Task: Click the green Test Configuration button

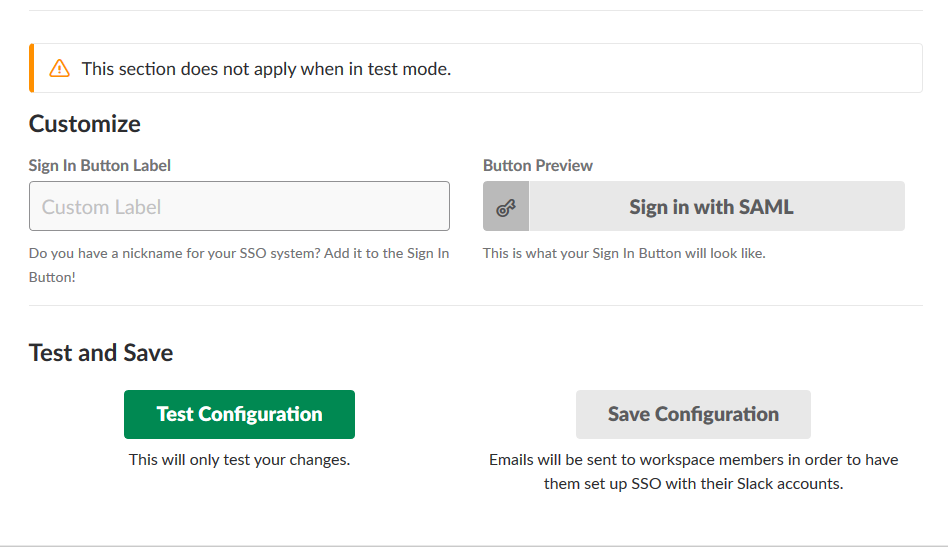Action: 239,415
